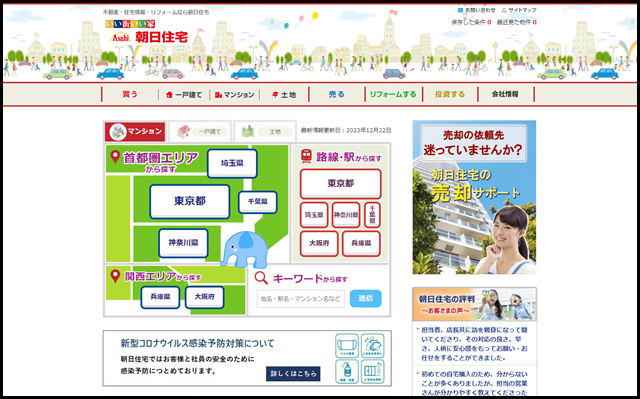Image resolution: width=640 pixels, height=399 pixels.
Task: Read the review starting 初めての自宅購入のため
Action: pyautogui.click(x=474, y=383)
